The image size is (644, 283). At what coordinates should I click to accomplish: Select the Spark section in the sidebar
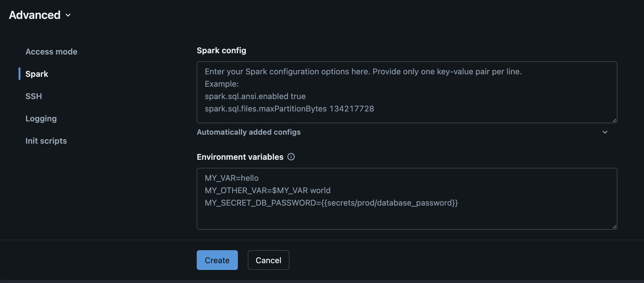point(37,74)
